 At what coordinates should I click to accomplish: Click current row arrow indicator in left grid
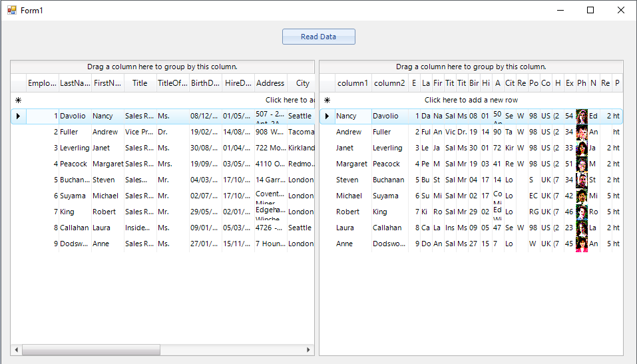[x=18, y=116]
